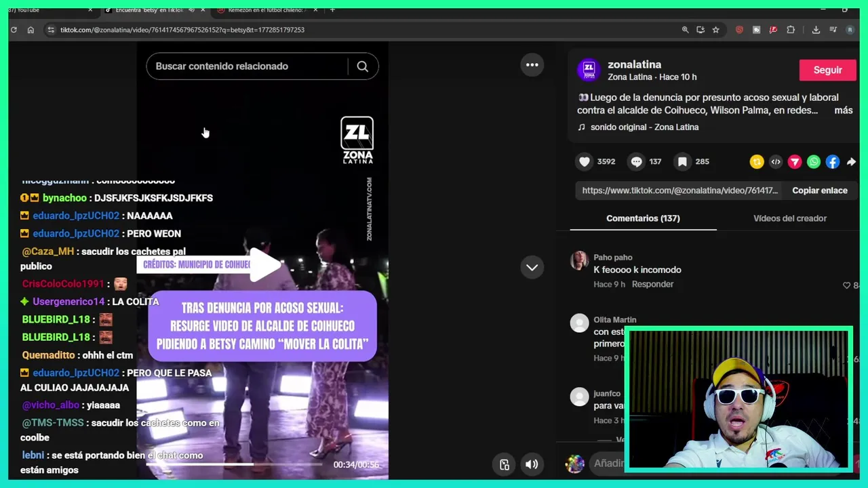Open the Paho paho commenter avatar

[580, 260]
